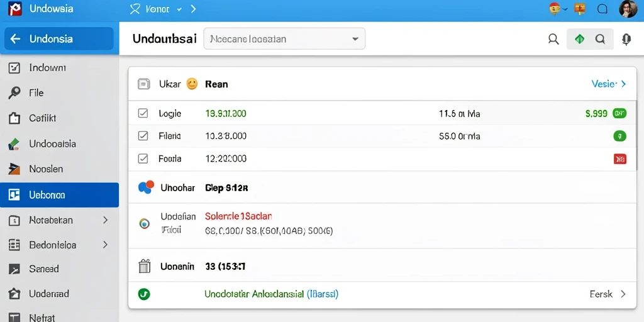Click the icon beside Uebonon
Image resolution: width=644 pixels, height=322 pixels.
14,195
